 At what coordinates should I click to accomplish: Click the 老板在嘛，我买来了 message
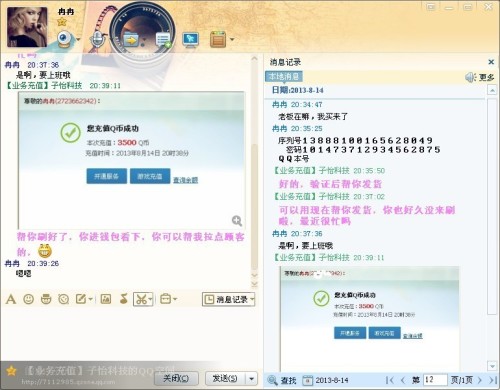point(313,116)
